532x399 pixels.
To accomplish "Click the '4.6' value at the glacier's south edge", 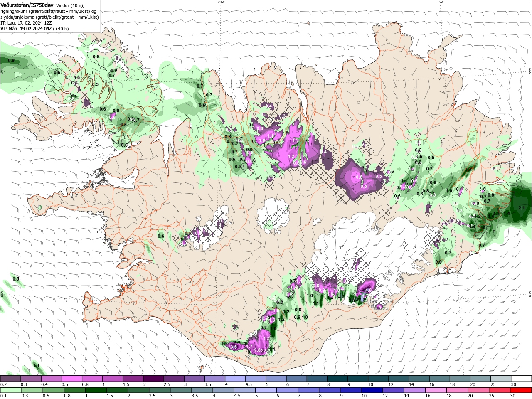I will coord(368,291).
